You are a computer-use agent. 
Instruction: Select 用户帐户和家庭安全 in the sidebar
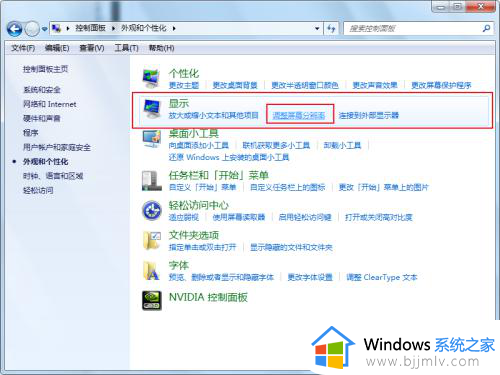tap(57, 147)
